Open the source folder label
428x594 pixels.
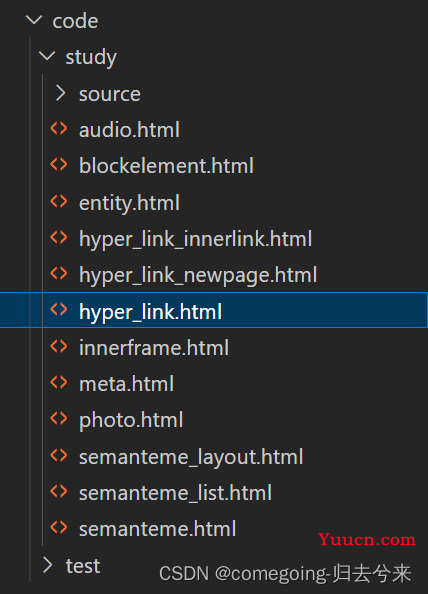[x=109, y=94]
